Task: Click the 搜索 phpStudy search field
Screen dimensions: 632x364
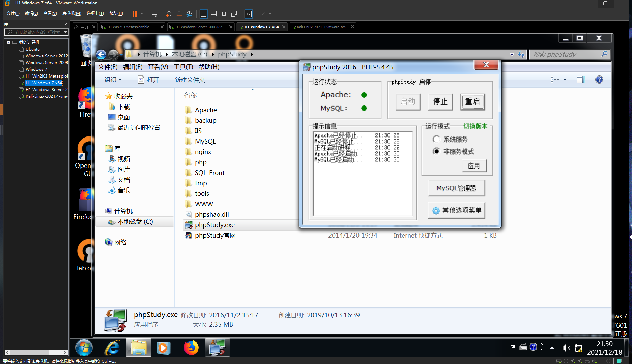Action: coord(570,54)
